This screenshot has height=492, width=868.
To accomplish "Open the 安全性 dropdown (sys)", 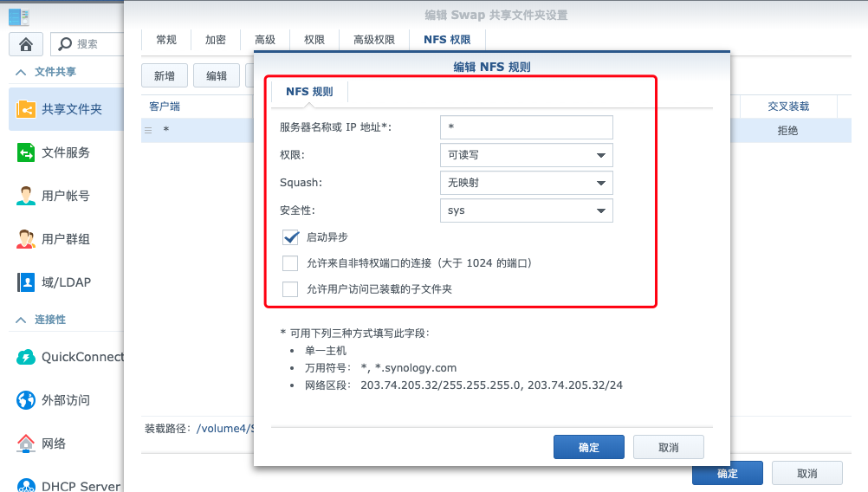I will click(527, 210).
